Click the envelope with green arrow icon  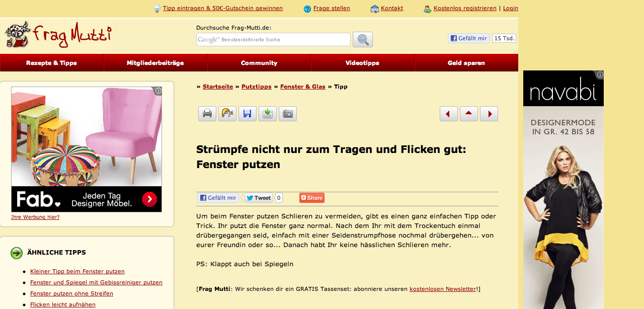click(267, 114)
